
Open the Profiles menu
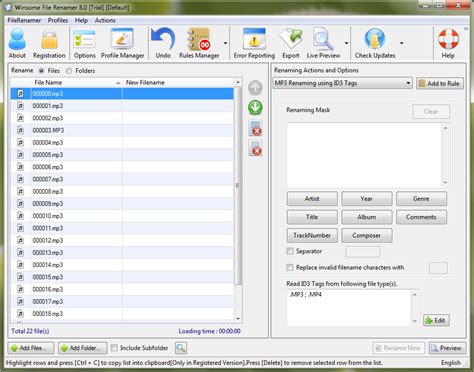click(x=58, y=20)
